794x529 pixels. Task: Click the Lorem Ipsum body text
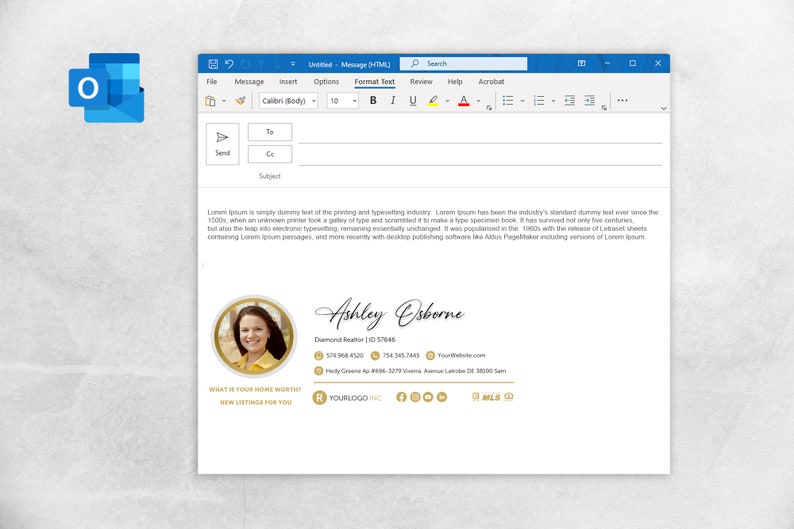[432, 224]
